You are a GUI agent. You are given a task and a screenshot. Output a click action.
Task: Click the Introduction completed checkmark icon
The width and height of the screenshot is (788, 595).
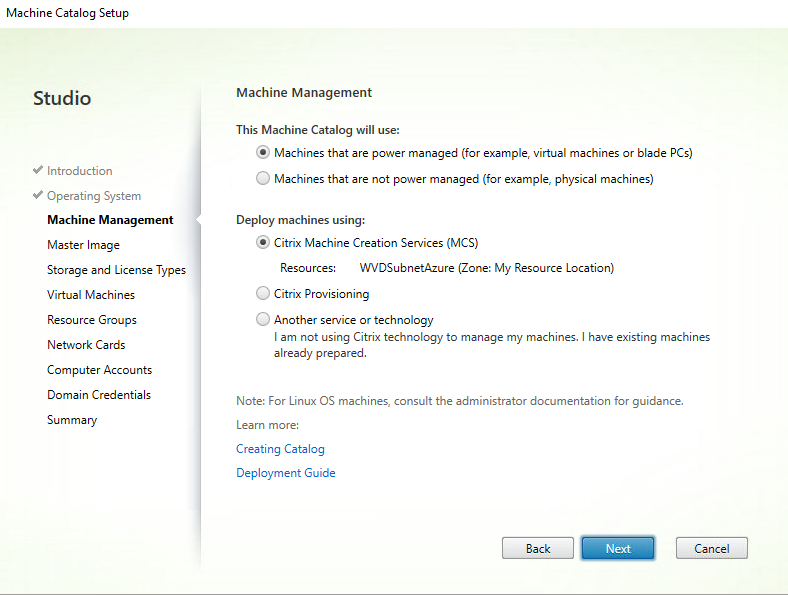coord(38,170)
